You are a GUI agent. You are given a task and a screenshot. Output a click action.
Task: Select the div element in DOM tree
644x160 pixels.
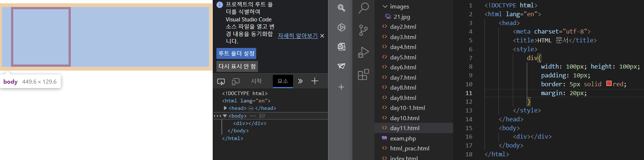click(x=250, y=124)
